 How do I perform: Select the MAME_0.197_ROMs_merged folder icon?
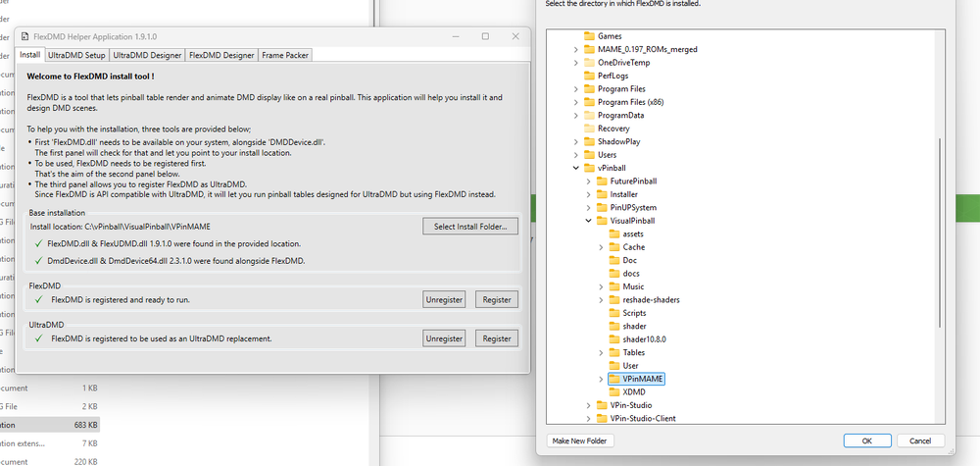[589, 49]
